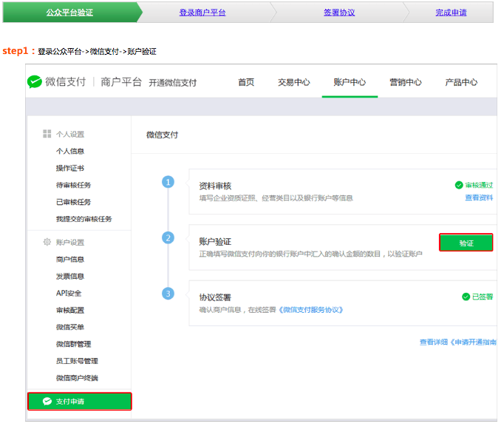Click the 微信支付 page heading
The height and width of the screenshot is (429, 504).
click(162, 135)
